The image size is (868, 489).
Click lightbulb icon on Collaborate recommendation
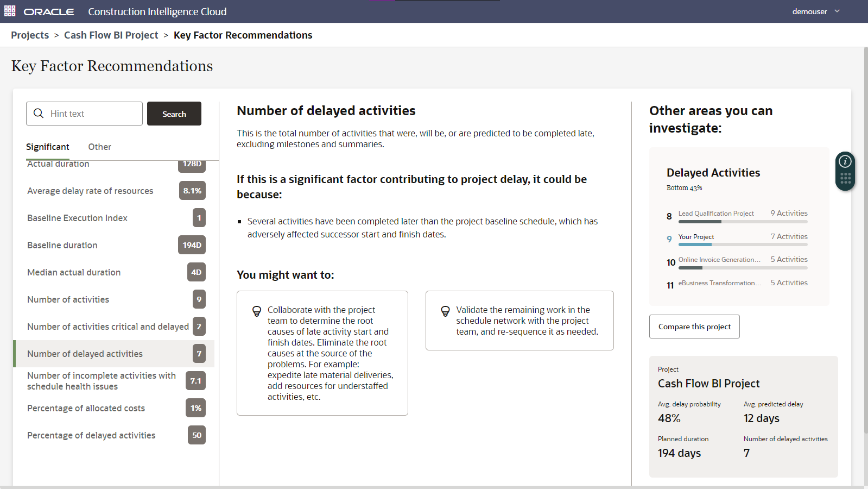pos(257,311)
